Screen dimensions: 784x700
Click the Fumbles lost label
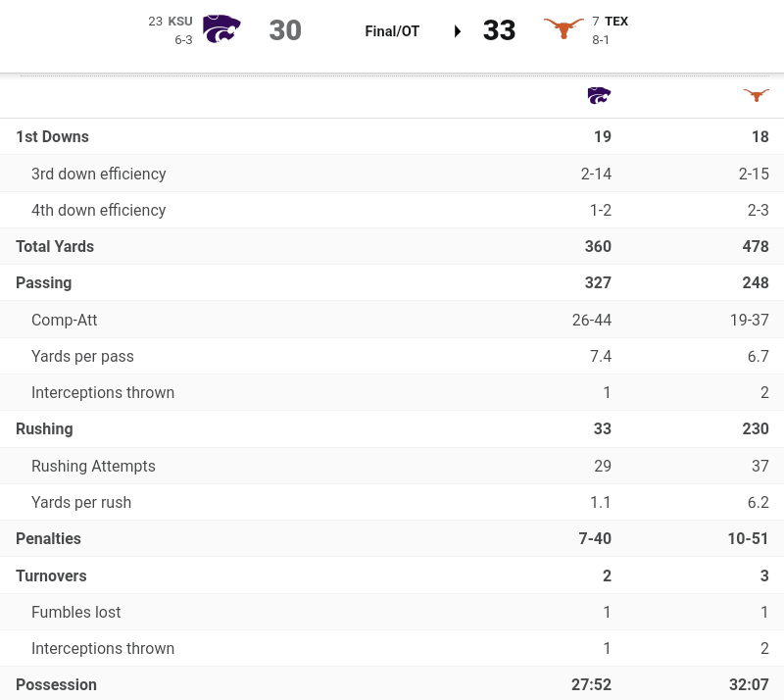pos(76,613)
